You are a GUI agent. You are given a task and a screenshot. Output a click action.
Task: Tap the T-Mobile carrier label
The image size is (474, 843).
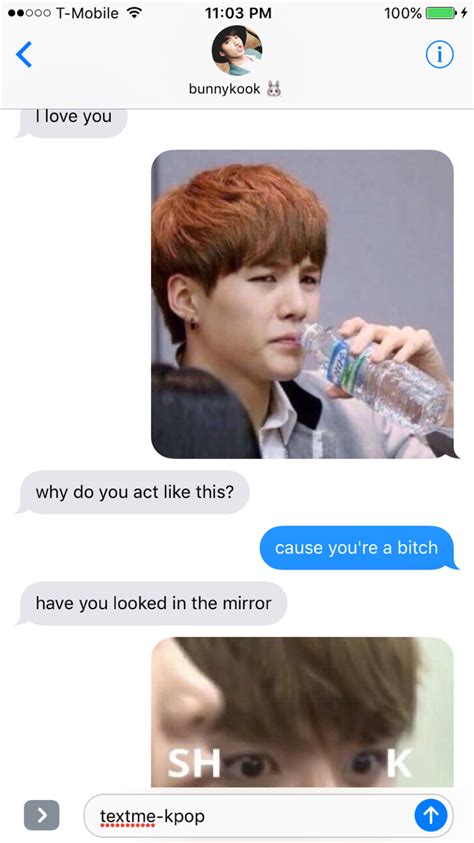87,13
